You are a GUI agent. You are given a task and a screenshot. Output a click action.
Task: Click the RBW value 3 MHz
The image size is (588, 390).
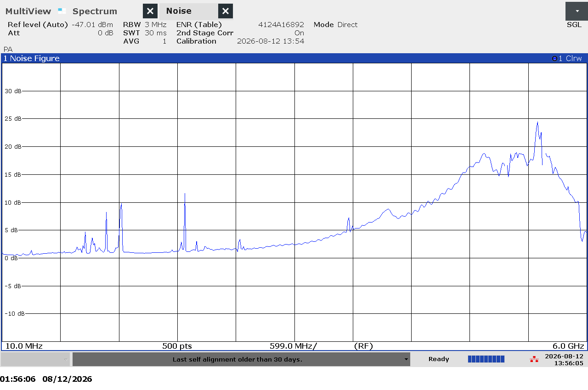coord(155,25)
